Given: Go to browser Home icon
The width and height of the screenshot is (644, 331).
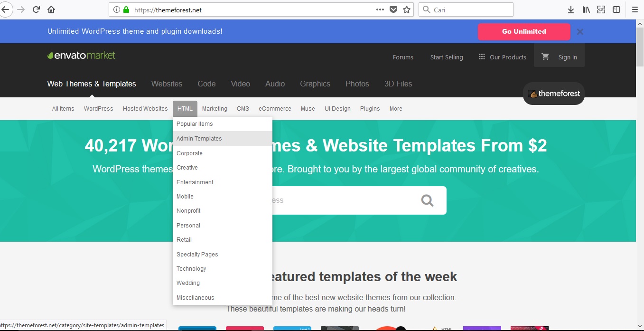Looking at the screenshot, I should [x=51, y=9].
